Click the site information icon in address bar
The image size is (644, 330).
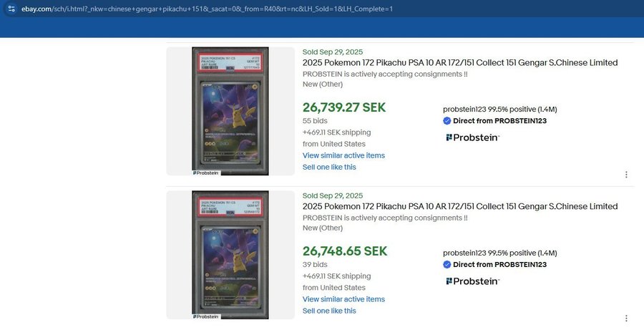[11, 9]
